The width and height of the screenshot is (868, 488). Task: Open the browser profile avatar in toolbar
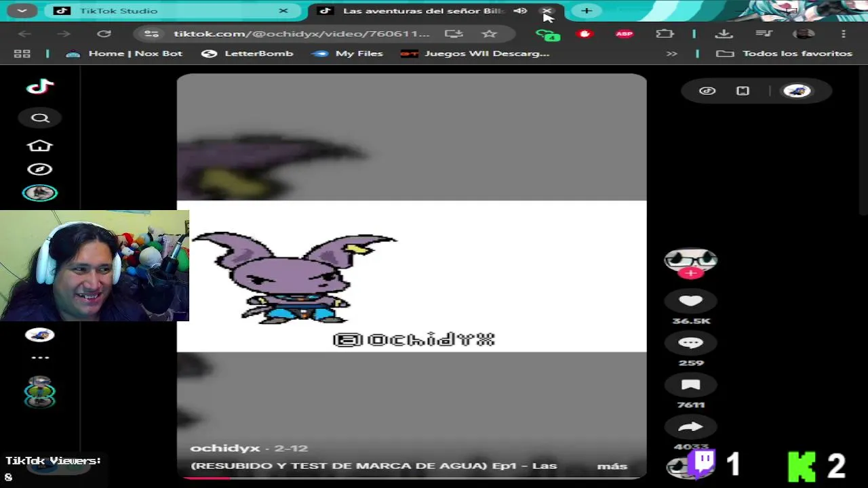click(804, 34)
